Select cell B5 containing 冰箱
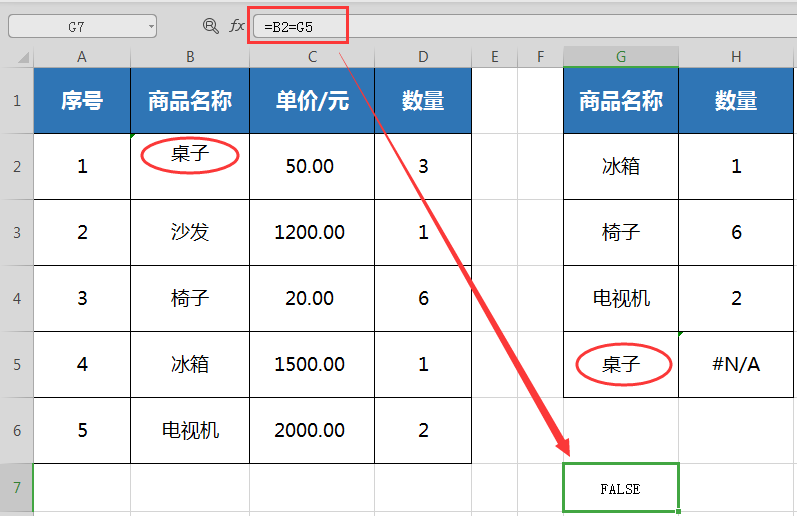 point(190,365)
